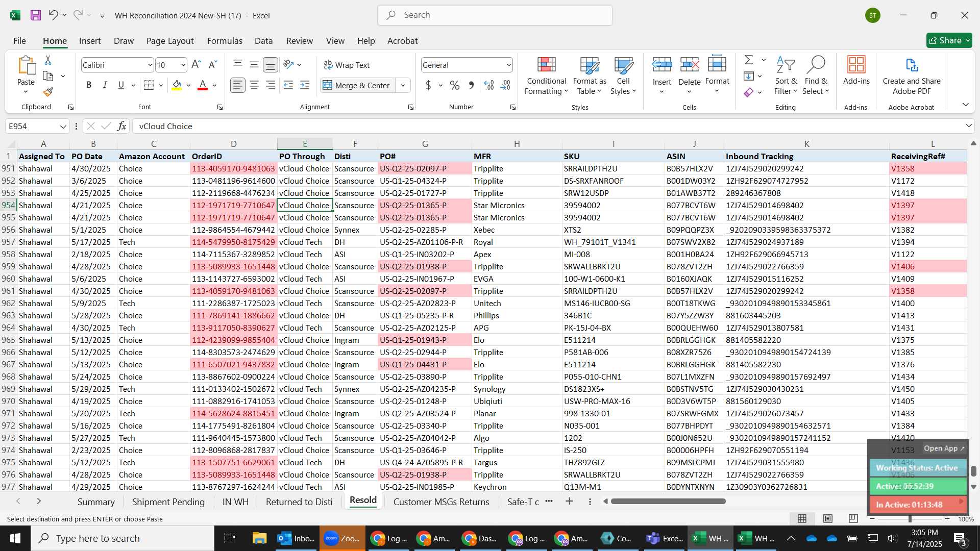Toggle Underline formatting
This screenshot has height=551, width=980.
pyautogui.click(x=121, y=85)
